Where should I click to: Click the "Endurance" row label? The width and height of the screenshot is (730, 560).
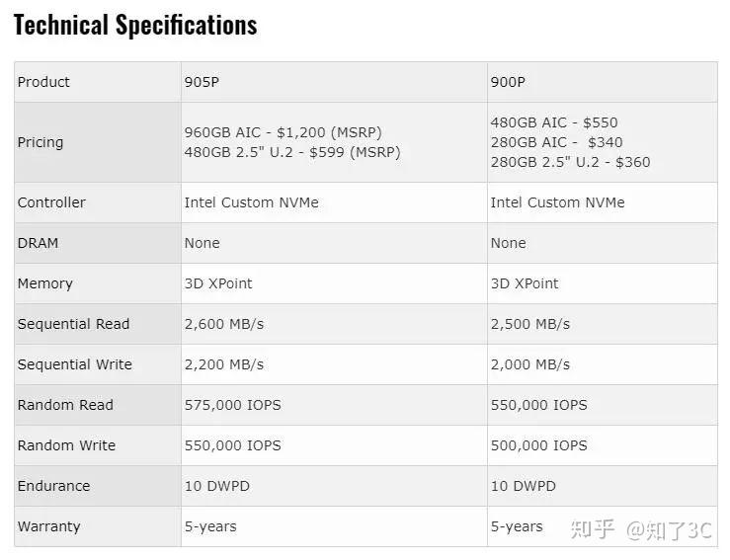click(53, 486)
